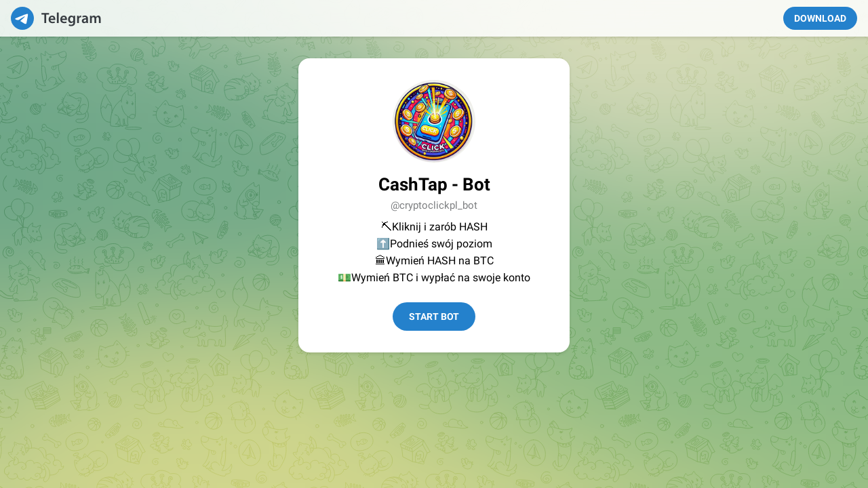Open the CashTap bot avatar image
The image size is (868, 488).
pyautogui.click(x=434, y=121)
